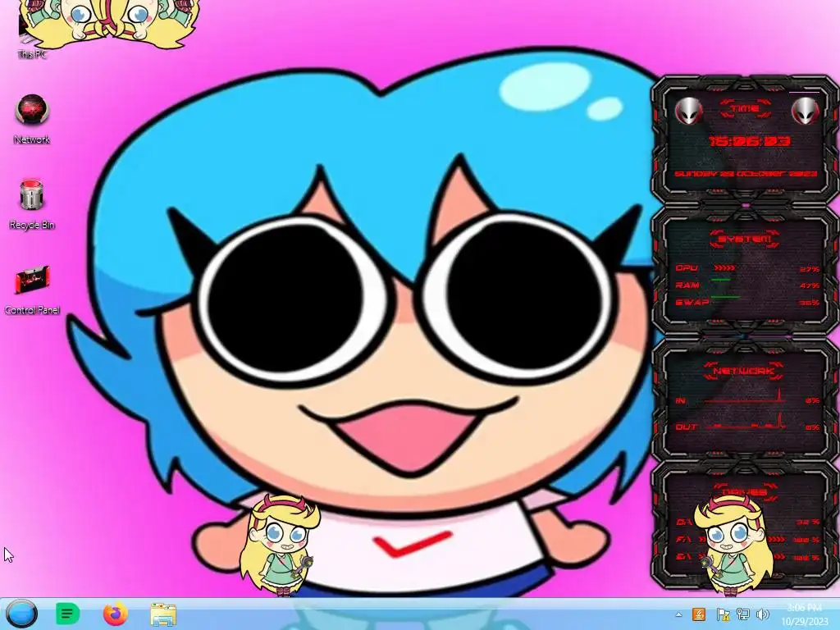Launch the green notes app on taskbar
Viewport: 840px width, 630px height.
coord(68,614)
